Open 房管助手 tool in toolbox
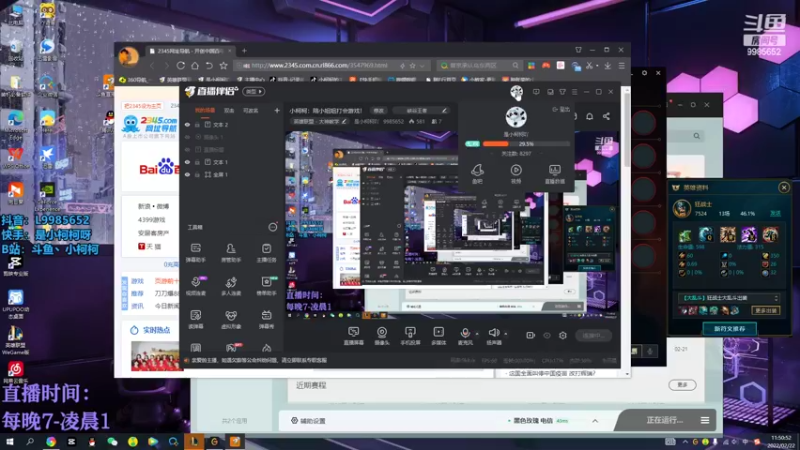Screen dimensions: 800x450 (231, 253)
